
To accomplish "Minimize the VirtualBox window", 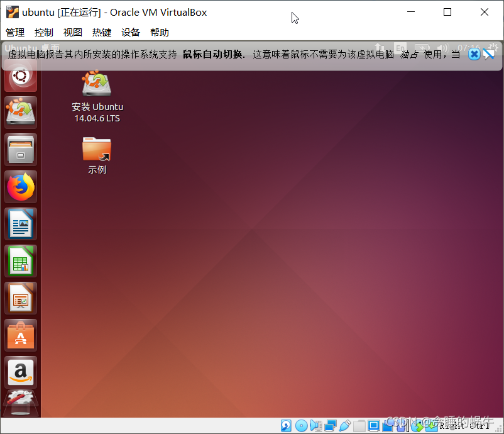I will point(411,12).
